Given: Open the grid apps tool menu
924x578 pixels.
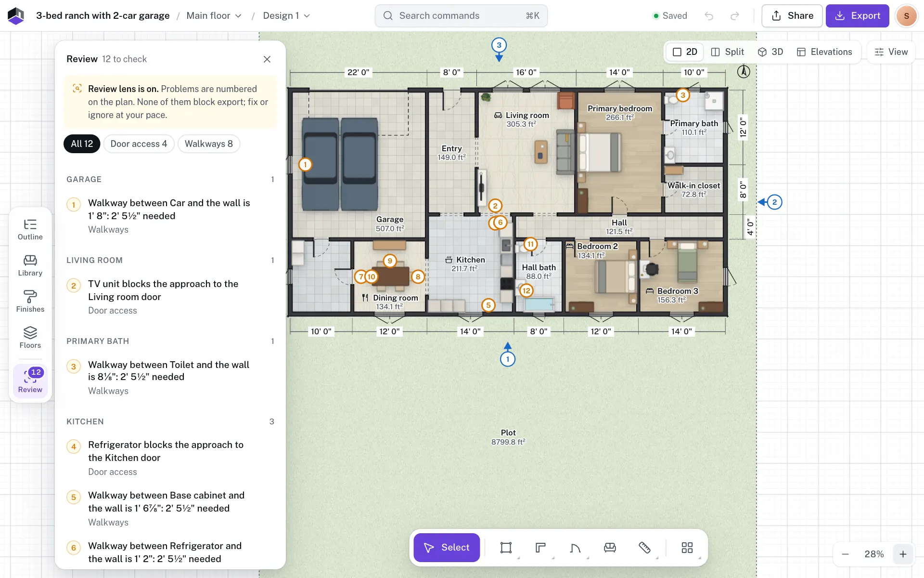Looking at the screenshot, I should click(x=687, y=548).
